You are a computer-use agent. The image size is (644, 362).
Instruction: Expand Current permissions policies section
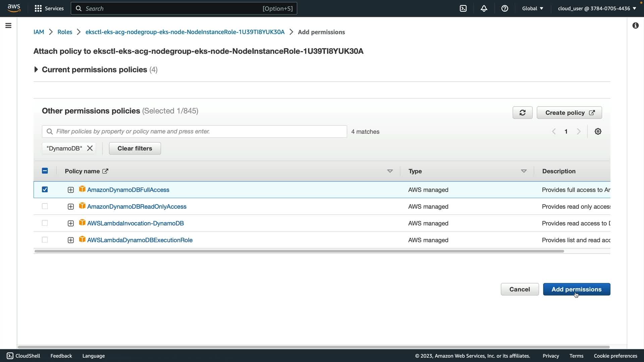[36, 69]
